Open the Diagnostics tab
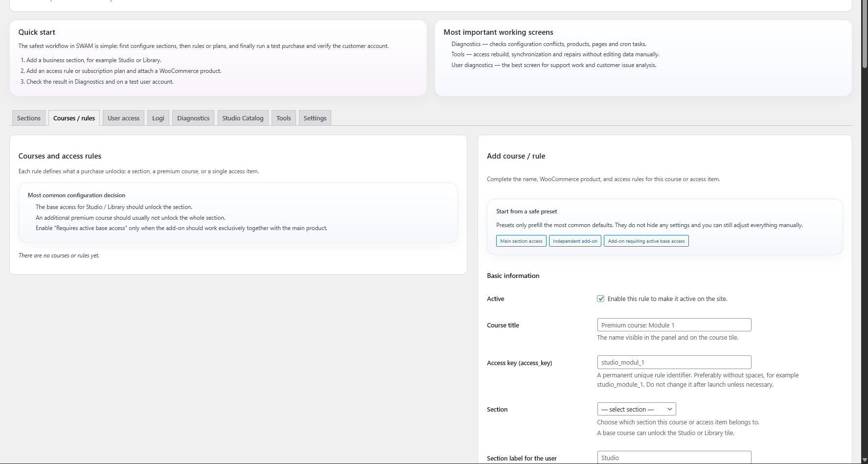 point(193,118)
